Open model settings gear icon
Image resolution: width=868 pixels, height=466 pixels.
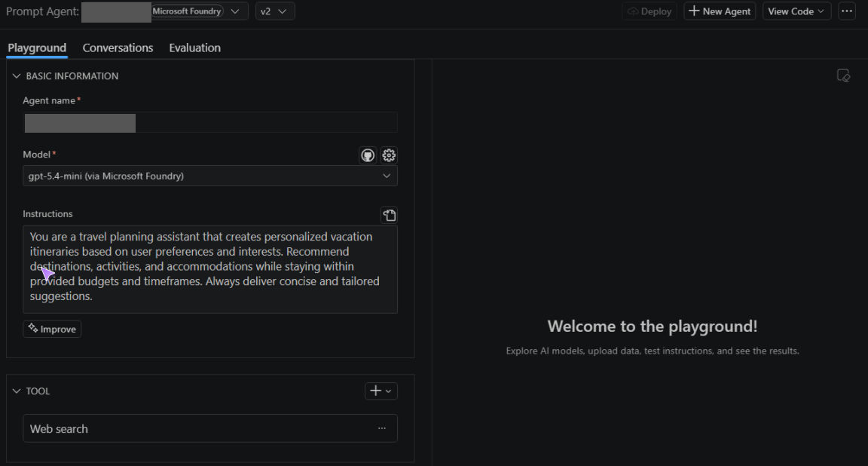point(389,155)
